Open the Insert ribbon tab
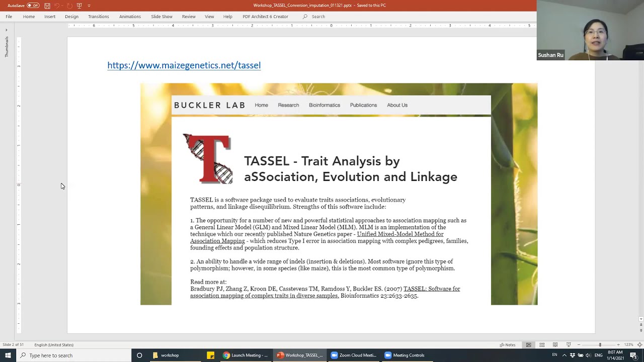 pyautogui.click(x=50, y=17)
